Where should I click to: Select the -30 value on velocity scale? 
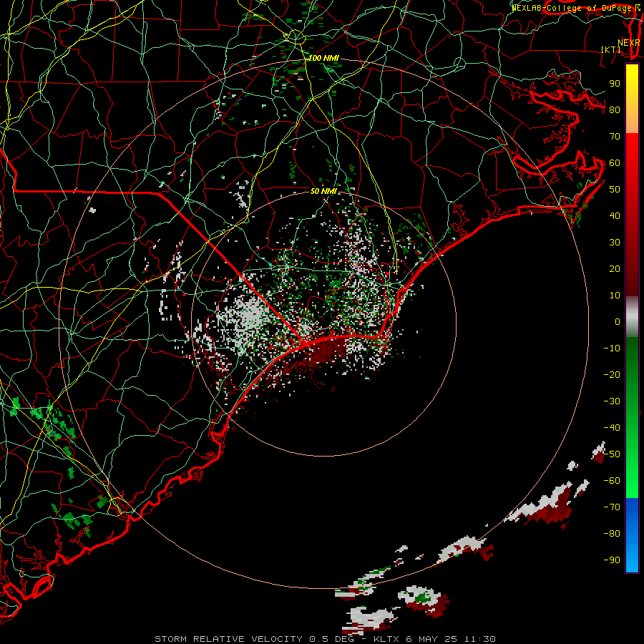612,401
